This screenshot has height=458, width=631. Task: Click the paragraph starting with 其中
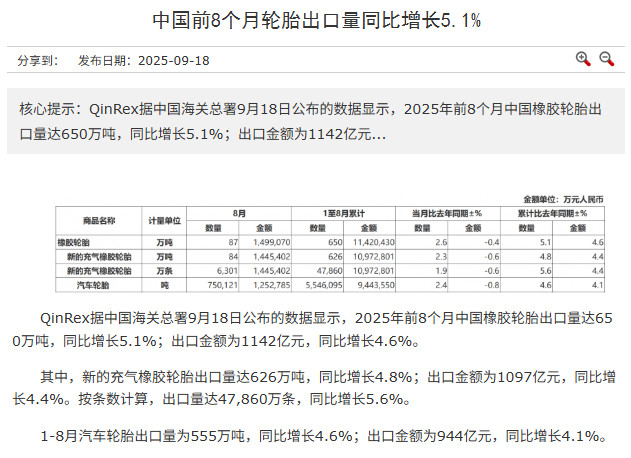(315, 388)
